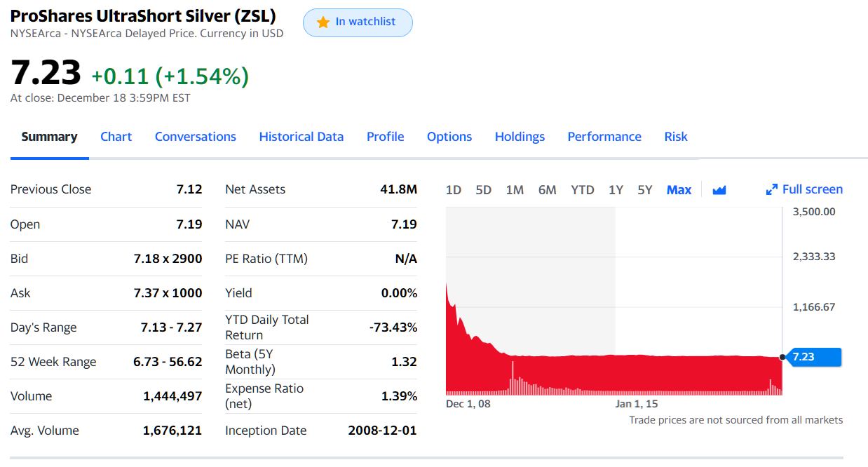The image size is (868, 467).
Task: Click the -73.43% return value
Action: [x=393, y=327]
